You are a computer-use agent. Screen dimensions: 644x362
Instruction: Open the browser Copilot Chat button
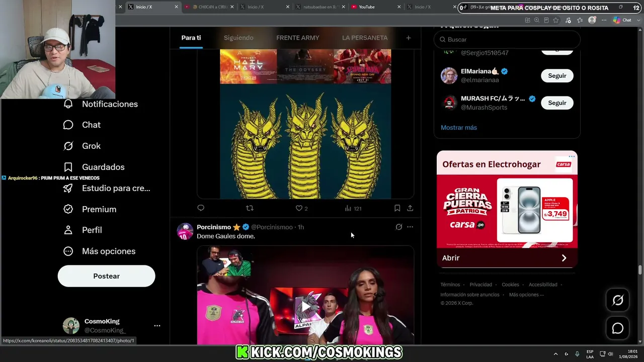pyautogui.click(x=622, y=20)
